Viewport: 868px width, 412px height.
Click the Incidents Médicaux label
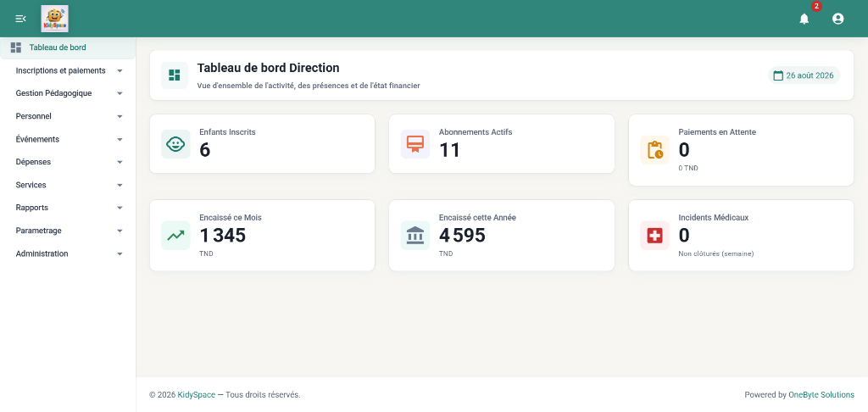(714, 218)
